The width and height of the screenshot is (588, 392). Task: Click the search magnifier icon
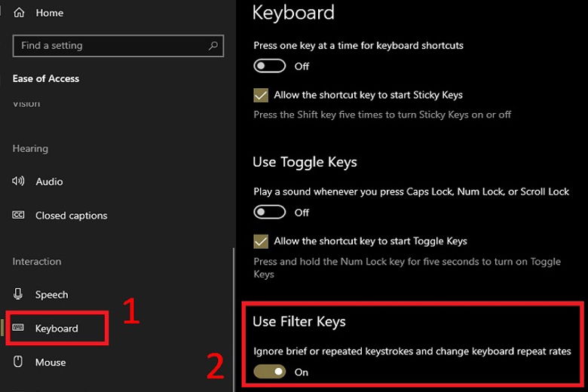[213, 46]
